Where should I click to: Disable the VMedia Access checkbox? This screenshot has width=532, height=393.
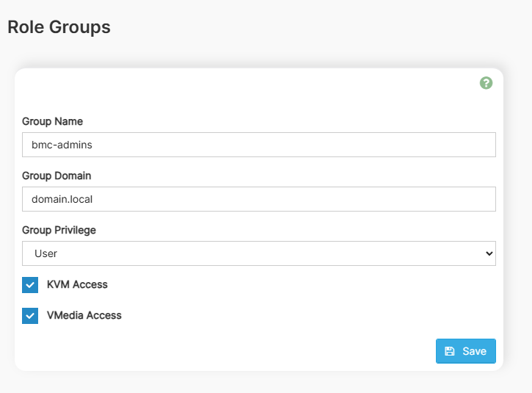(x=30, y=316)
